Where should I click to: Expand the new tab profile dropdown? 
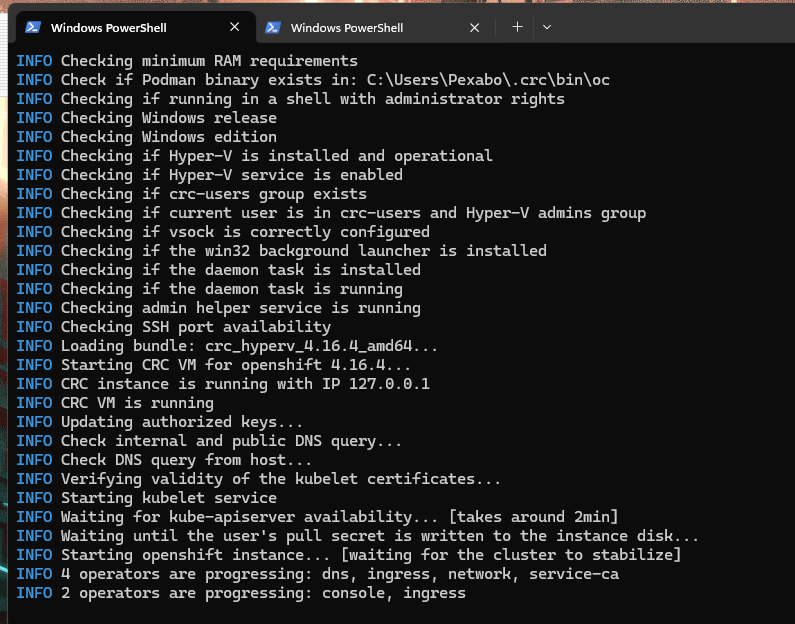(x=547, y=27)
